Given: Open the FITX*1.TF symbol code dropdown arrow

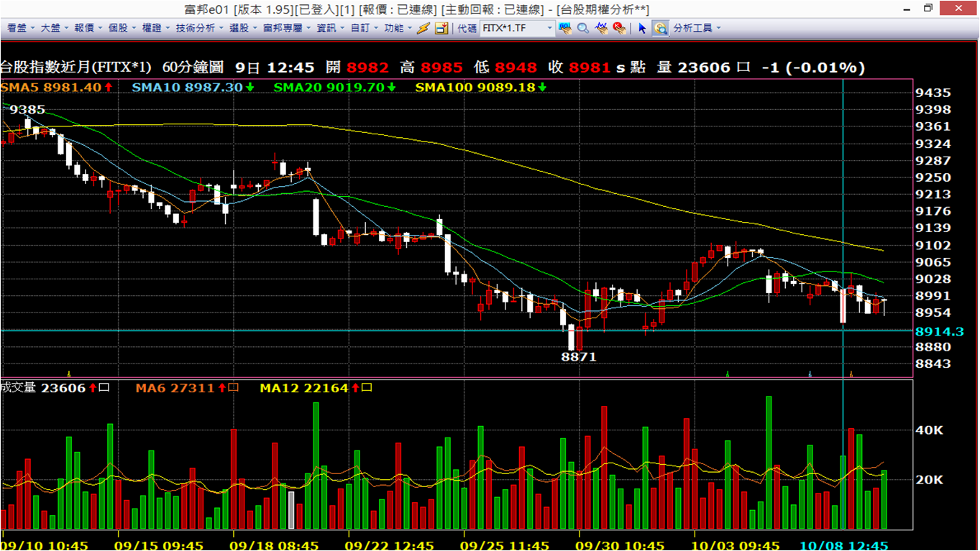Looking at the screenshot, I should click(550, 28).
